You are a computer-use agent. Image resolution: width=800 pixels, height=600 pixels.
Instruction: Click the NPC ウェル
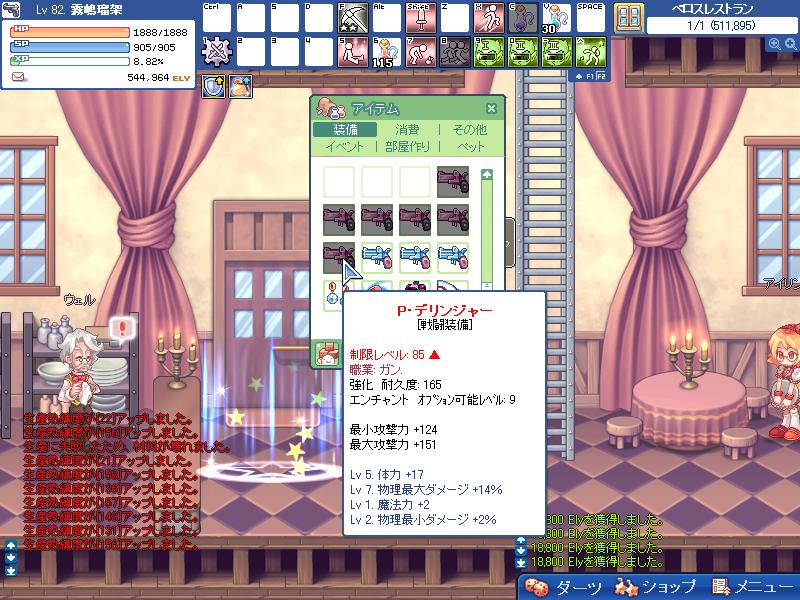pyautogui.click(x=82, y=370)
